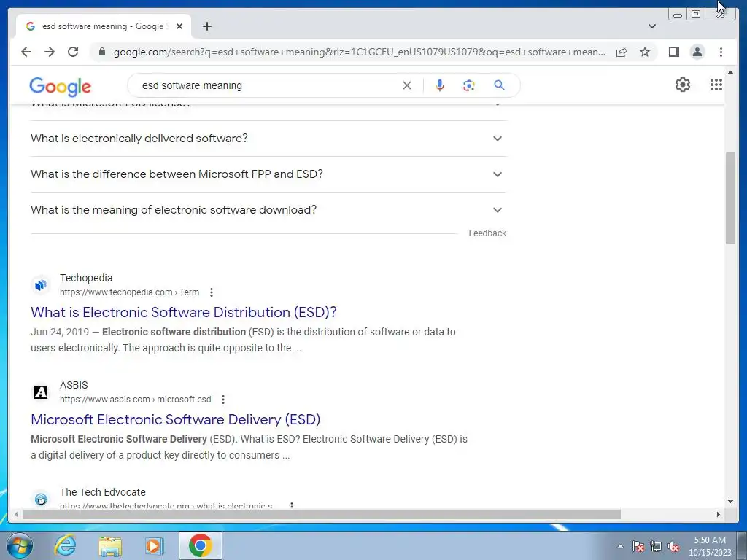This screenshot has height=560, width=747.
Task: Open Windows Start menu
Action: 19,545
